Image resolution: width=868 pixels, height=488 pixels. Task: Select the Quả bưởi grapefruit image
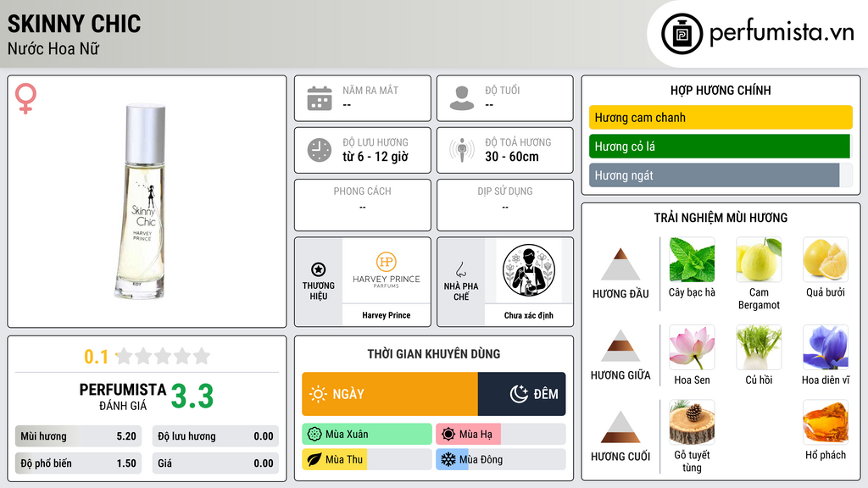pyautogui.click(x=826, y=259)
